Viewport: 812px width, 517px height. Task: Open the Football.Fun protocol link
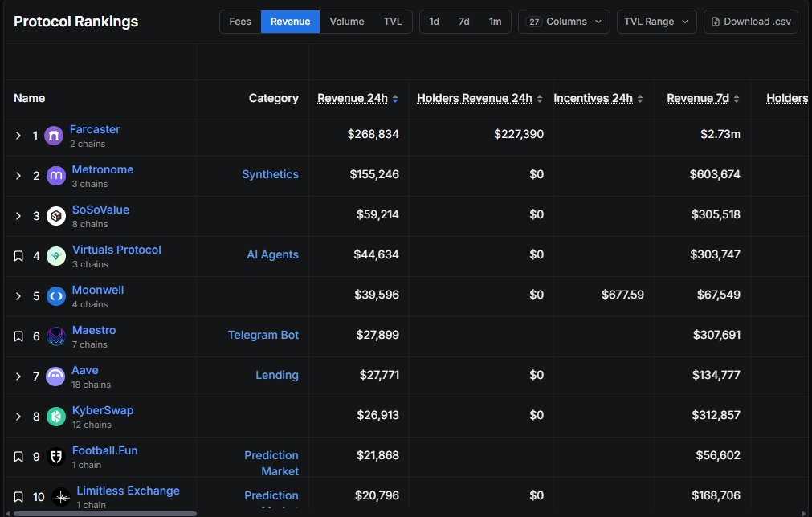[x=104, y=450]
